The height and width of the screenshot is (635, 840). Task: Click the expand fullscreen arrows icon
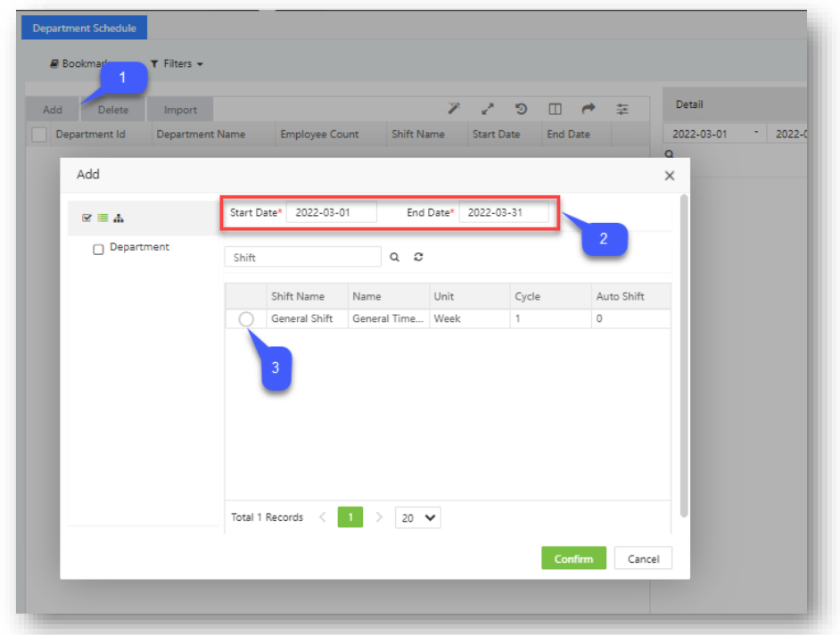[488, 109]
